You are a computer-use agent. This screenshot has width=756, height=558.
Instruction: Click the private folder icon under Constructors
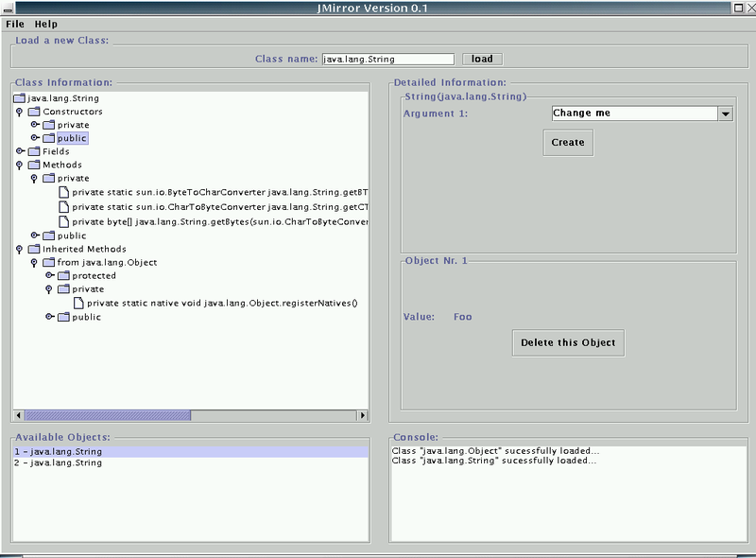point(49,125)
